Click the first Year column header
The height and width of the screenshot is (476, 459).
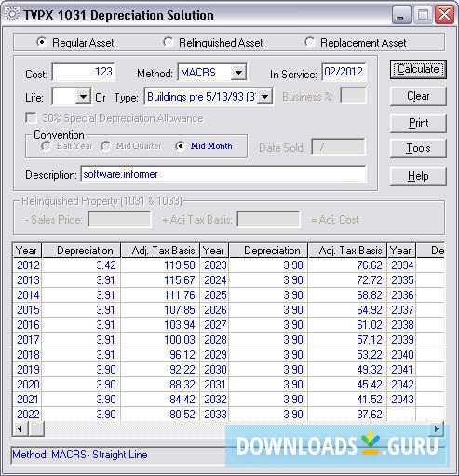tap(27, 251)
